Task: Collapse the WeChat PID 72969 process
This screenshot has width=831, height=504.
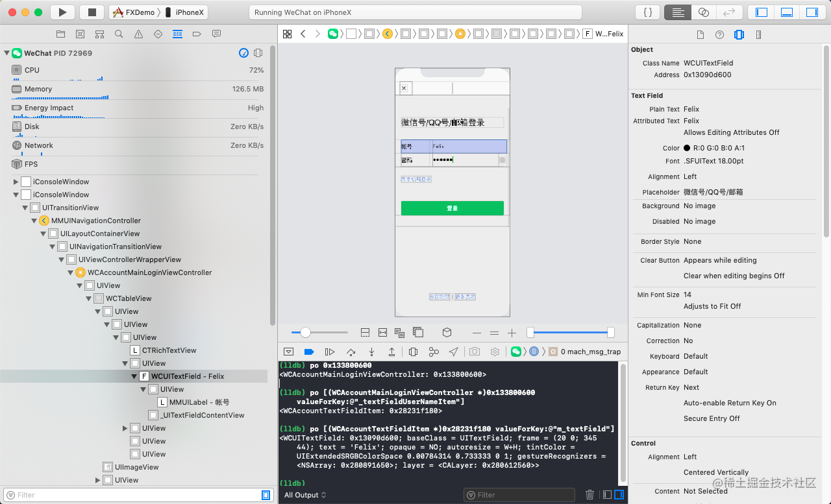Action: pyautogui.click(x=6, y=53)
